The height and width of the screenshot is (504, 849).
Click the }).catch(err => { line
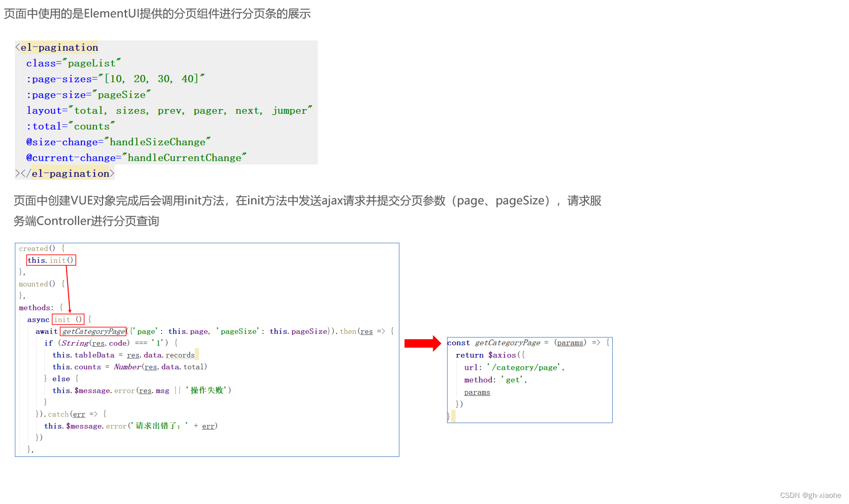click(71, 414)
